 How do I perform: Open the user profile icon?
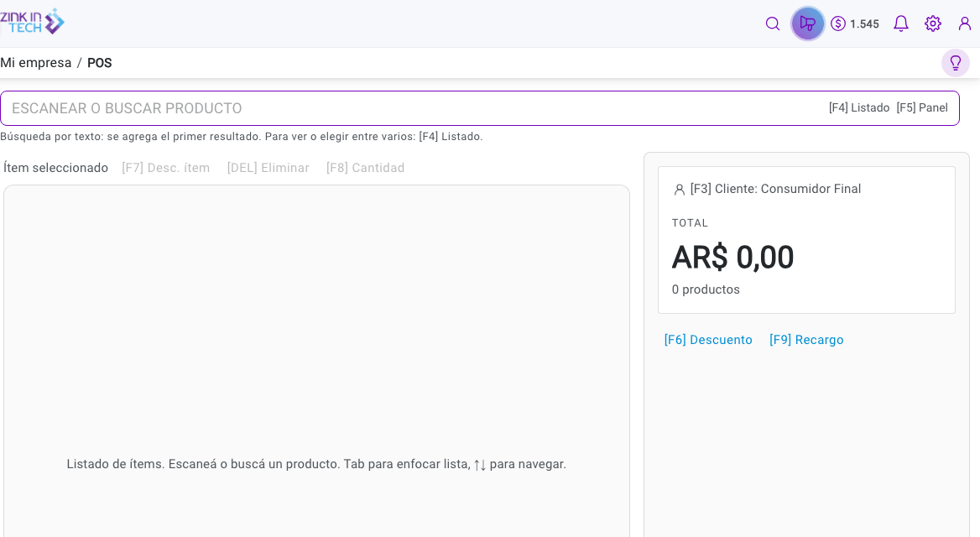(964, 23)
